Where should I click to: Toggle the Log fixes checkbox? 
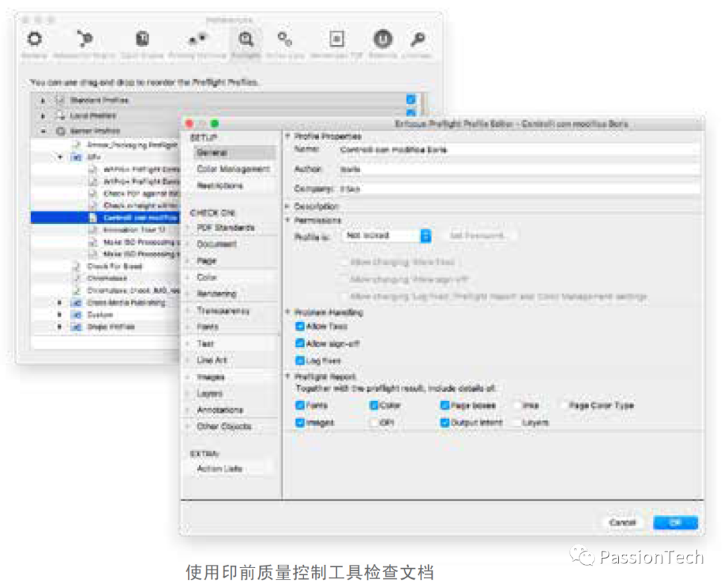(300, 361)
